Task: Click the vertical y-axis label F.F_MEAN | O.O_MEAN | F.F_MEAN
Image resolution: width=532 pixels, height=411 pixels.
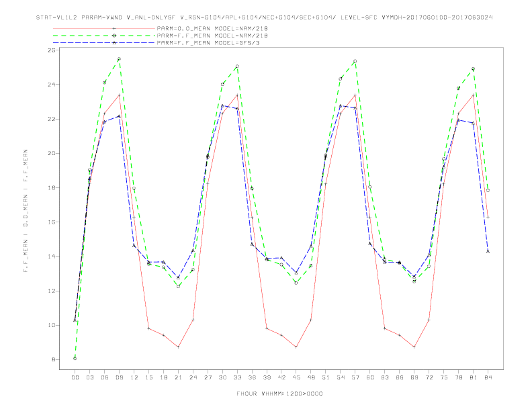Action: (26, 211)
